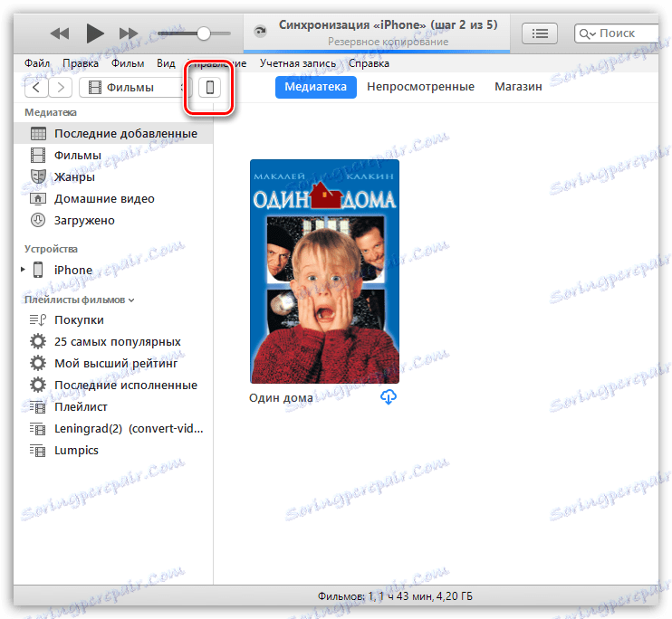Open the Фильм menu
The height and width of the screenshot is (619, 672).
pos(128,63)
